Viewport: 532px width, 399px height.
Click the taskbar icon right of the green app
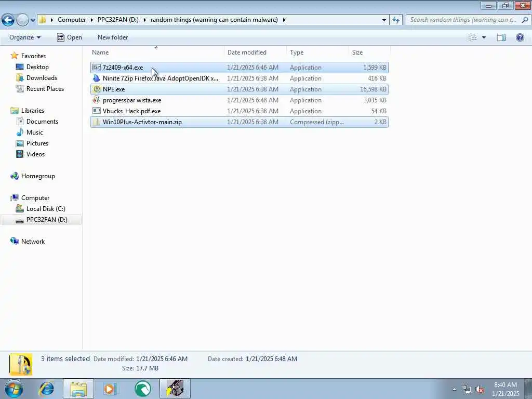coord(175,389)
